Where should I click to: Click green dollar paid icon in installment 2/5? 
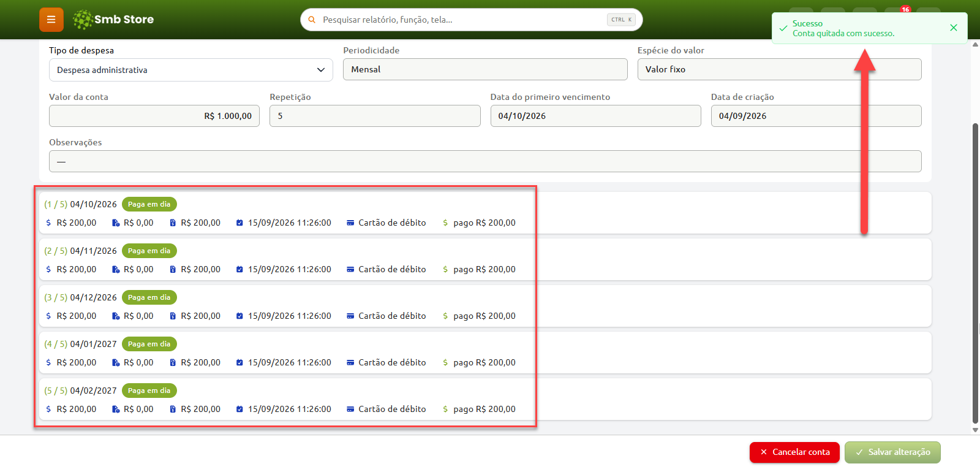pyautogui.click(x=445, y=269)
